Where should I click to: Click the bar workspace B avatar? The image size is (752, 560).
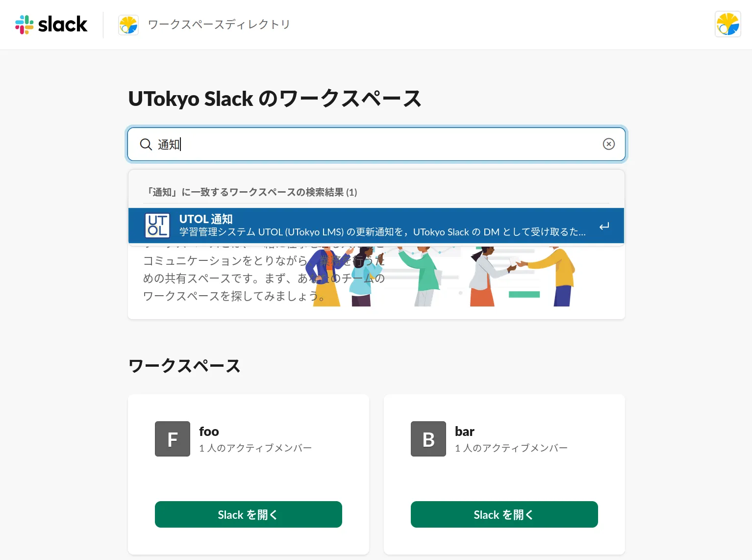point(428,439)
